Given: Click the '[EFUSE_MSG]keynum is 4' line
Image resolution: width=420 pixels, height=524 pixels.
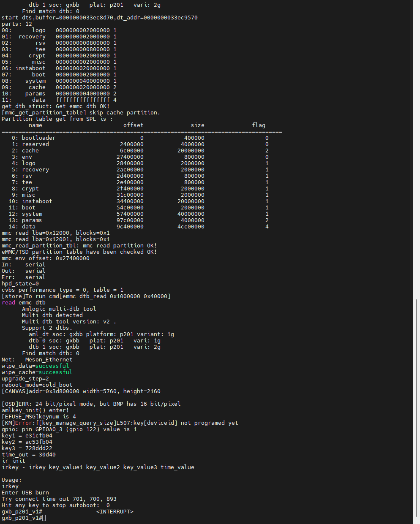Looking at the screenshot, I should click(x=39, y=417).
